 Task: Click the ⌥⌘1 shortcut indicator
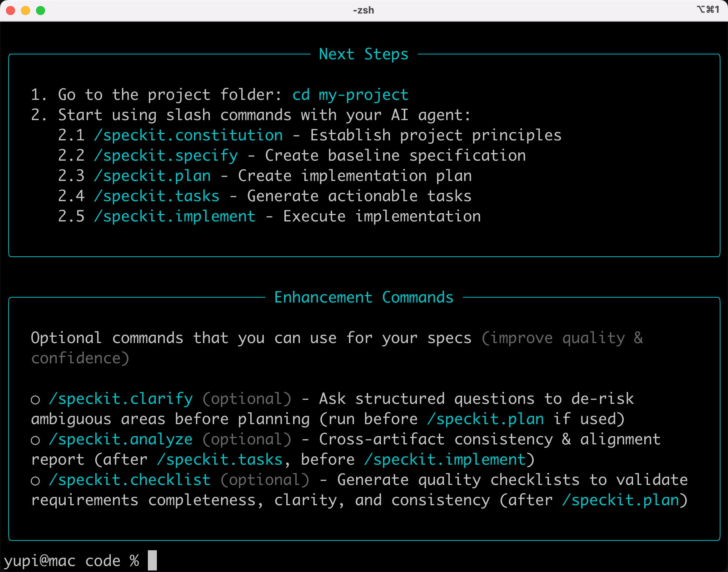point(708,9)
